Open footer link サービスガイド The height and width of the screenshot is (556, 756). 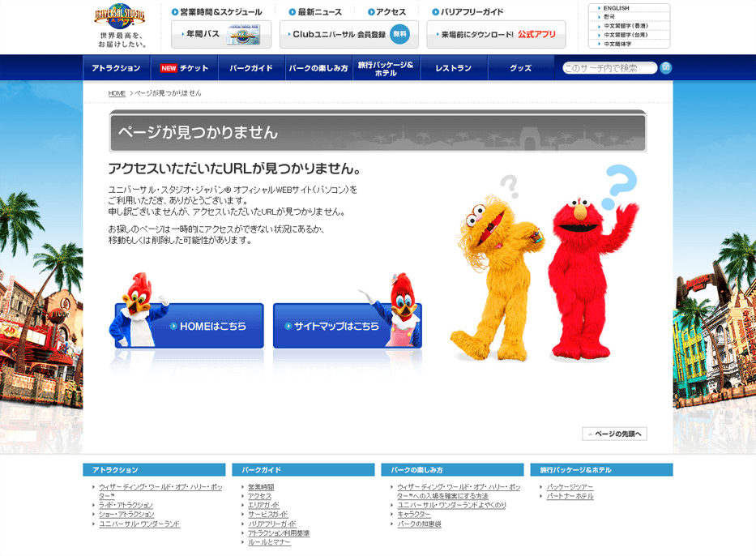[x=267, y=514]
